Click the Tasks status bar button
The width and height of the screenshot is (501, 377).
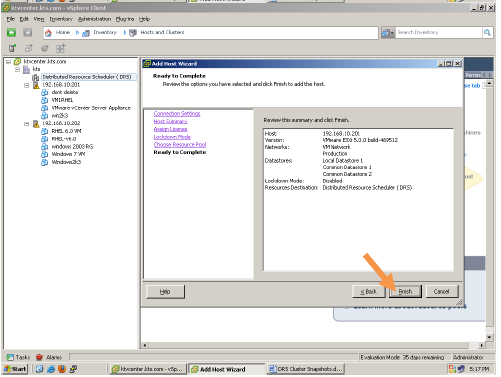[19, 358]
